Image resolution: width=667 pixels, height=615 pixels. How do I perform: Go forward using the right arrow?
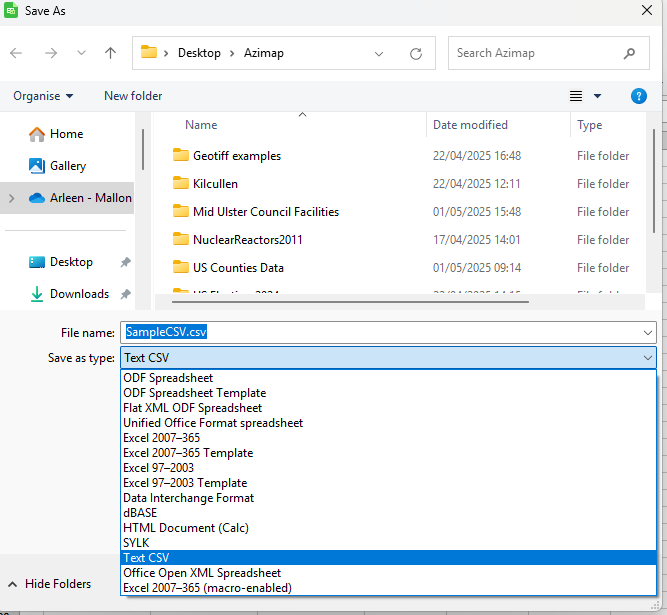(51, 53)
